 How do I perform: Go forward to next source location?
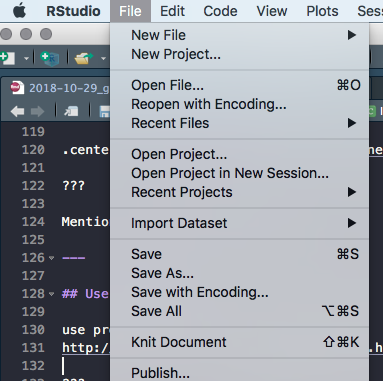(37, 111)
